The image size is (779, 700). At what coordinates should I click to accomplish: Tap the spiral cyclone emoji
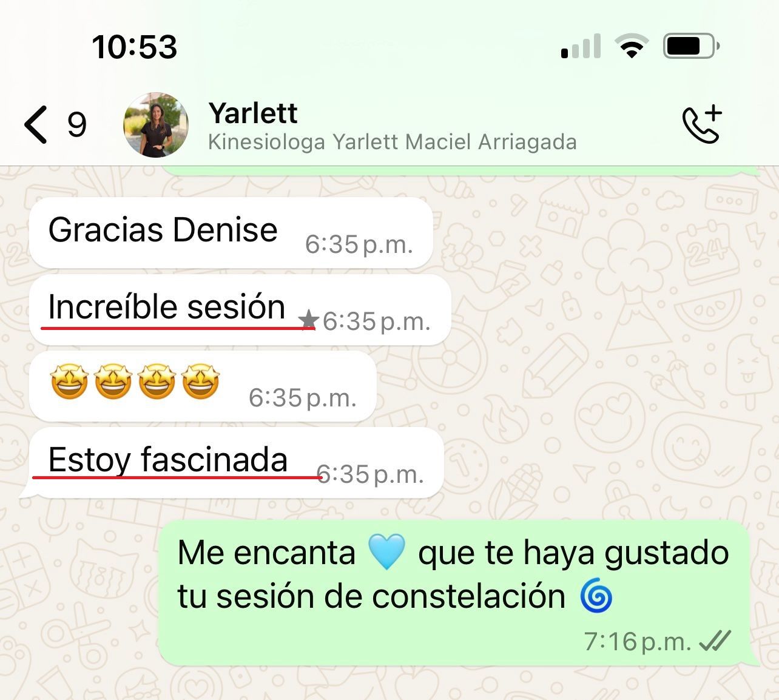point(596,596)
